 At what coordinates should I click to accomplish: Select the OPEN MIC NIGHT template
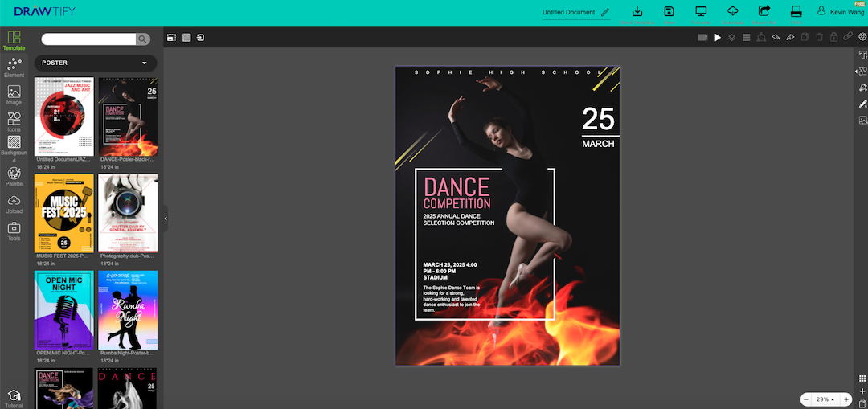64,310
